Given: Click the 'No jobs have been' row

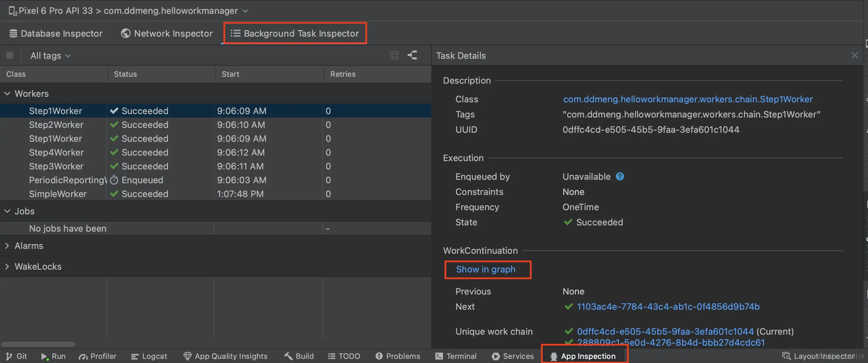Looking at the screenshot, I should coord(216,228).
